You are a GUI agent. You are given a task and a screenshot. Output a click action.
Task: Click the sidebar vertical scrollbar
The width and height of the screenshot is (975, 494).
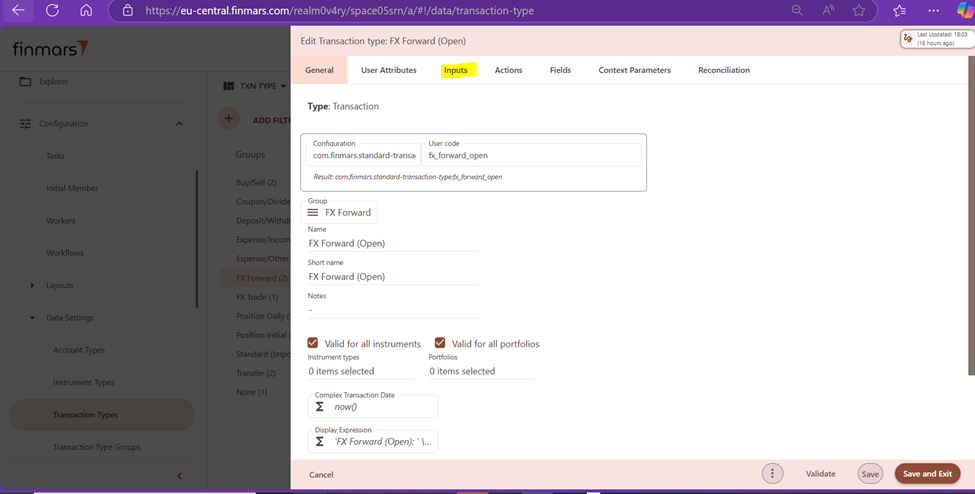coord(197,240)
